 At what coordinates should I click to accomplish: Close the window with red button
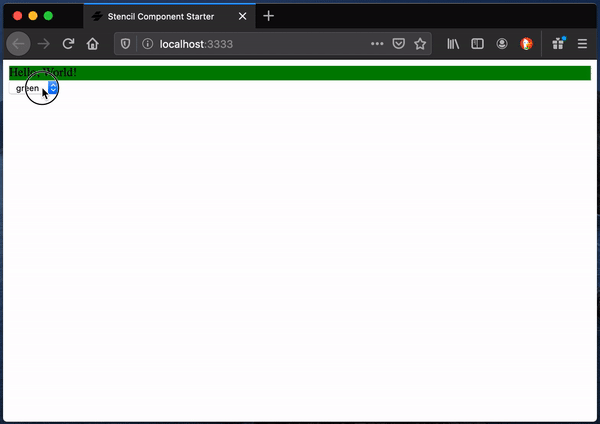[x=17, y=16]
